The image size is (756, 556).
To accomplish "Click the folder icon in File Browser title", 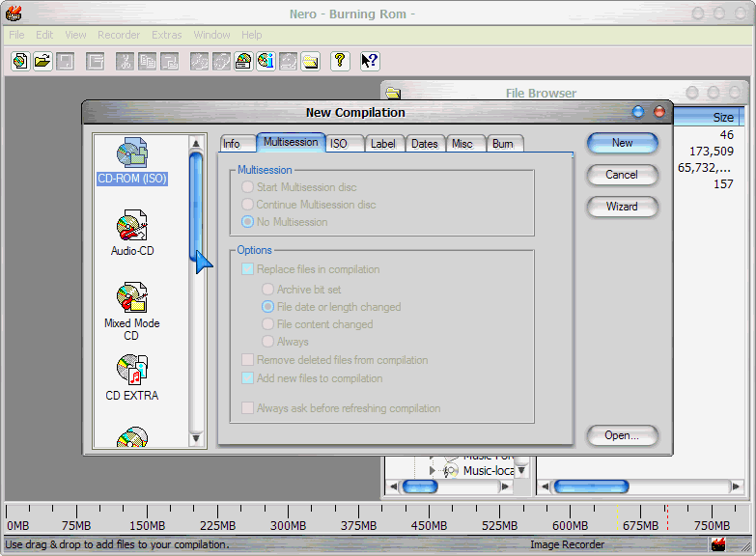I will pos(393,93).
